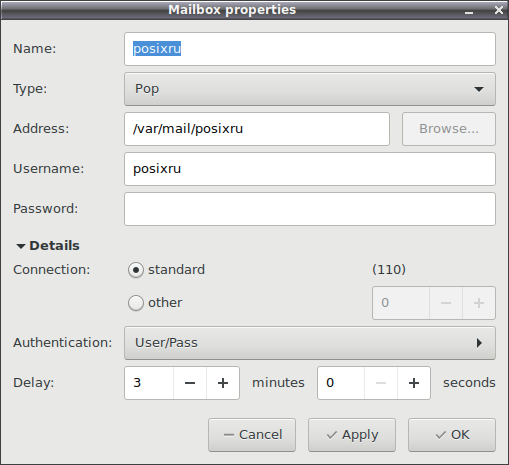Select the standard connection radio button
Screen dimensions: 509x465
pyautogui.click(x=136, y=270)
